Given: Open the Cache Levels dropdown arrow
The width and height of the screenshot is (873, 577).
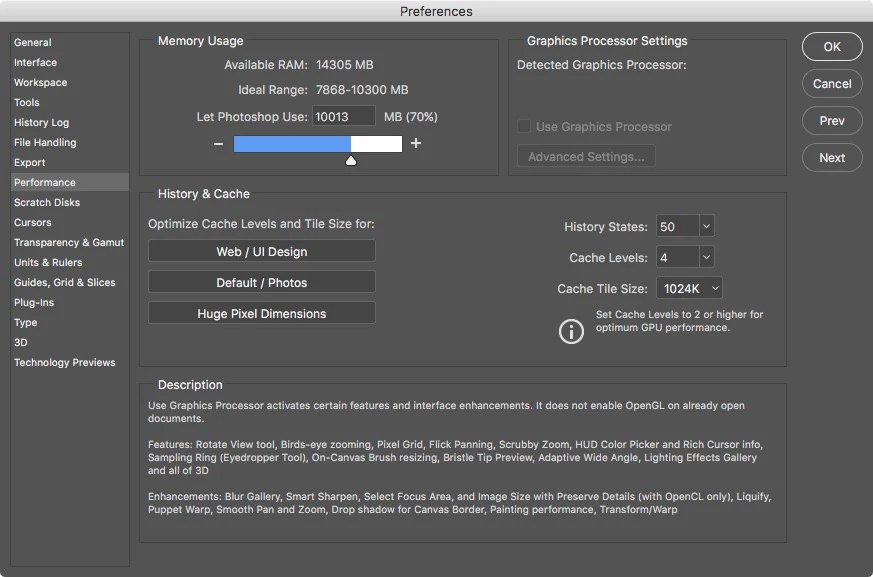Looking at the screenshot, I should coord(706,257).
